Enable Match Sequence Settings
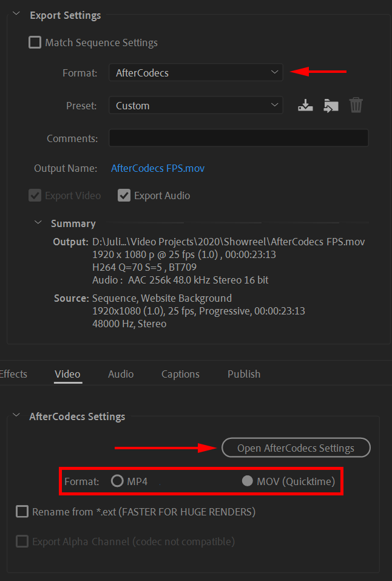Image resolution: width=392 pixels, height=581 pixels. [35, 42]
